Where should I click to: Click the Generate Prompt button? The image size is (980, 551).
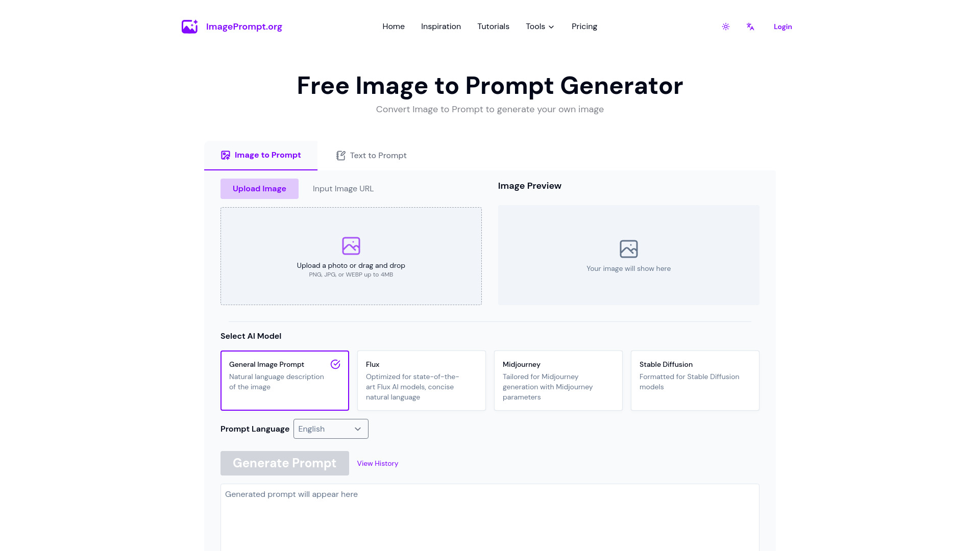tap(284, 463)
